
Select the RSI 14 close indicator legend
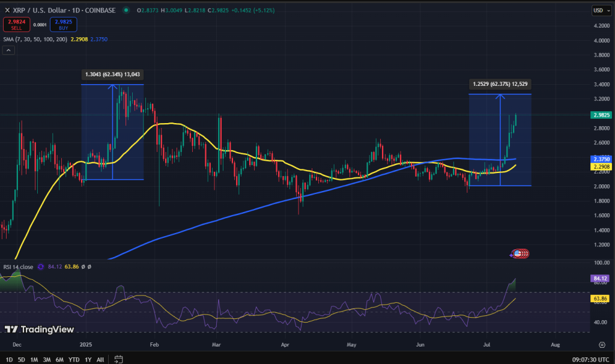[19, 267]
